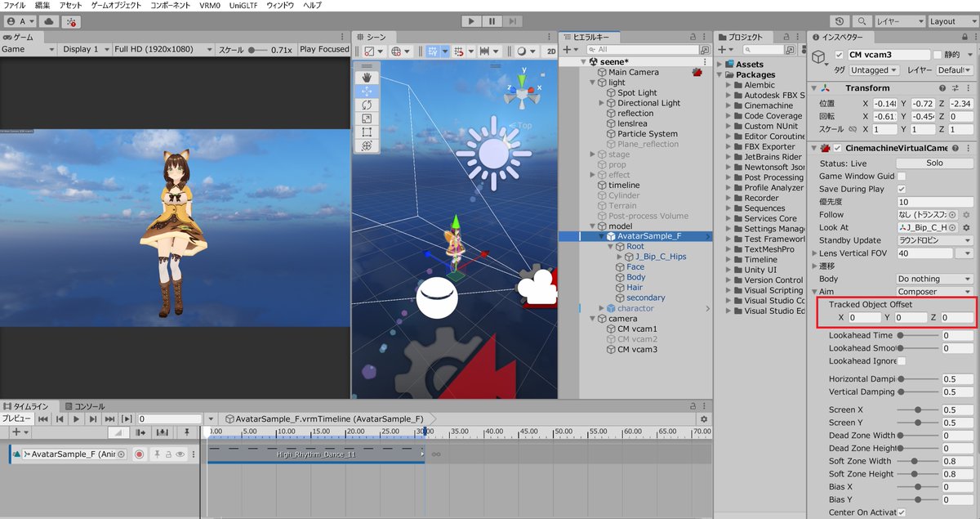Viewport: 980px width, 519px height.
Task: Uncheck Save During Play
Action: (902, 189)
